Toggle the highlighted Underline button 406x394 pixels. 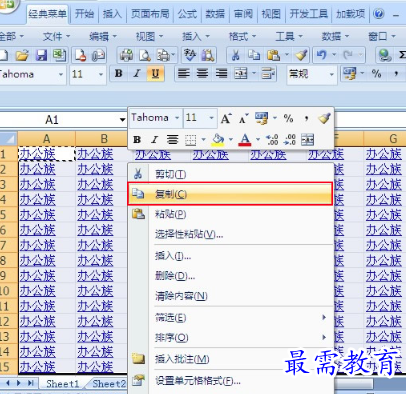pyautogui.click(x=155, y=74)
